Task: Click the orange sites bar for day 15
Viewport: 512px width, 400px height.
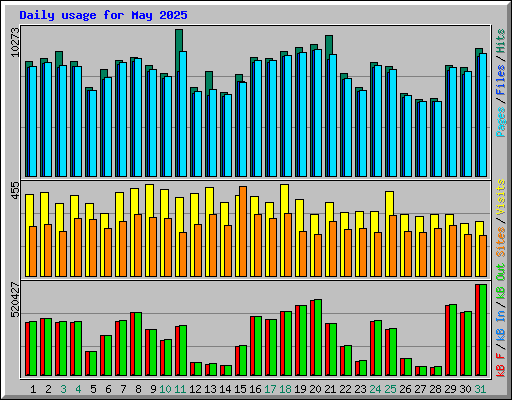Action: [243, 231]
